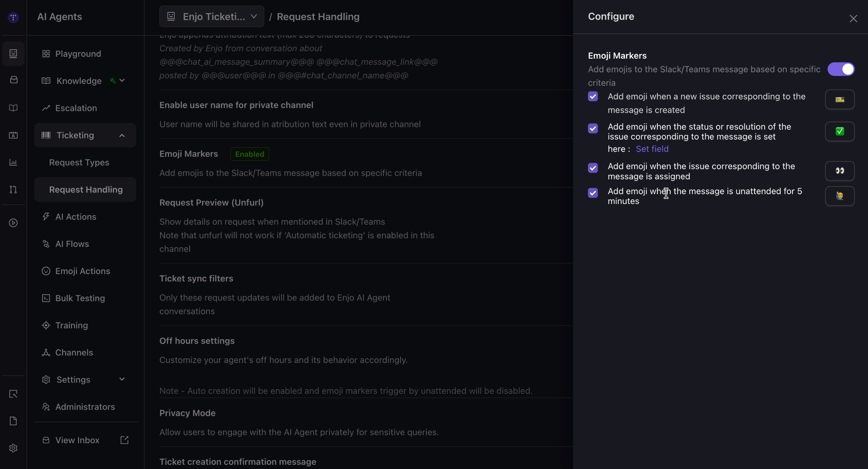868x469 pixels.
Task: Go to Bulk Testing
Action: click(x=80, y=298)
